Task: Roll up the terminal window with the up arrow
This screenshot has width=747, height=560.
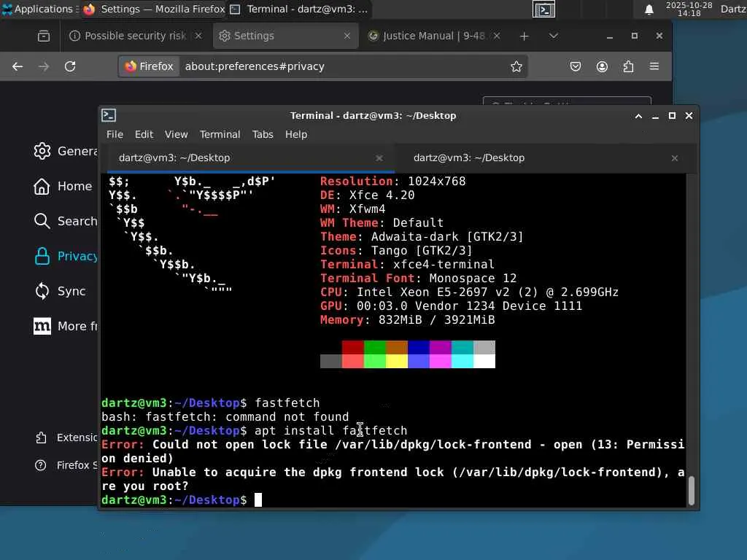Action: (638, 116)
